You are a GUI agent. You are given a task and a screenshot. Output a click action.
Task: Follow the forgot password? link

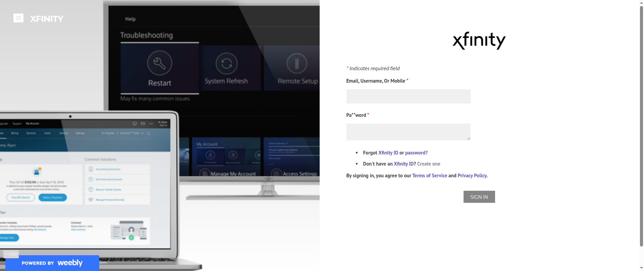pyautogui.click(x=416, y=153)
